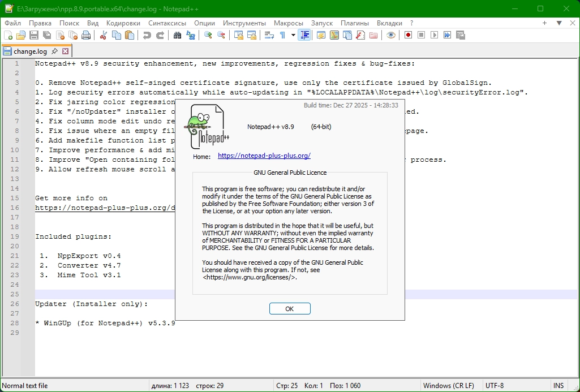Click the Undo arrow icon
Image resolution: width=580 pixels, height=392 pixels.
click(147, 35)
